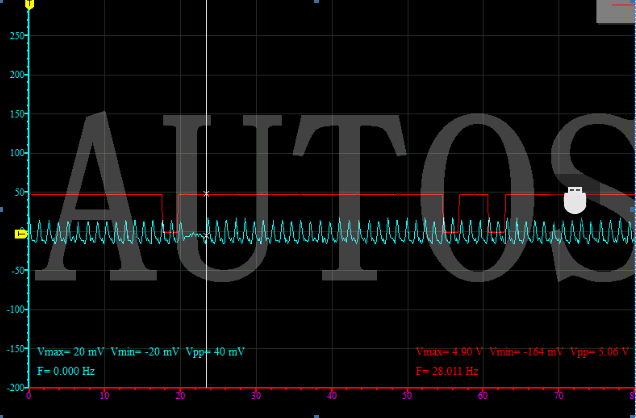636x418 pixels.
Task: Click the cyan 'Vmin= -20 mV' readout
Action: tap(145, 352)
